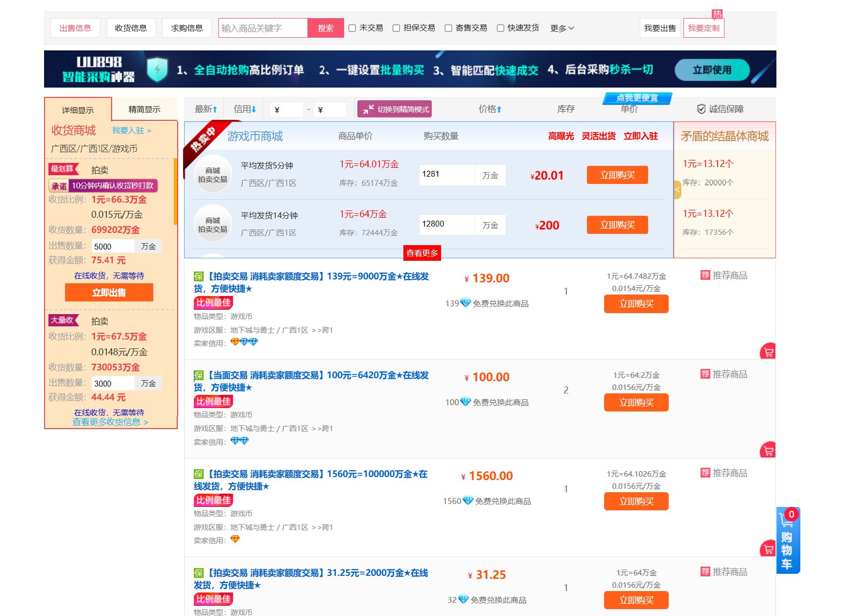
Task: Click the 荐 icon beside 1560元 listing
Action: (705, 473)
